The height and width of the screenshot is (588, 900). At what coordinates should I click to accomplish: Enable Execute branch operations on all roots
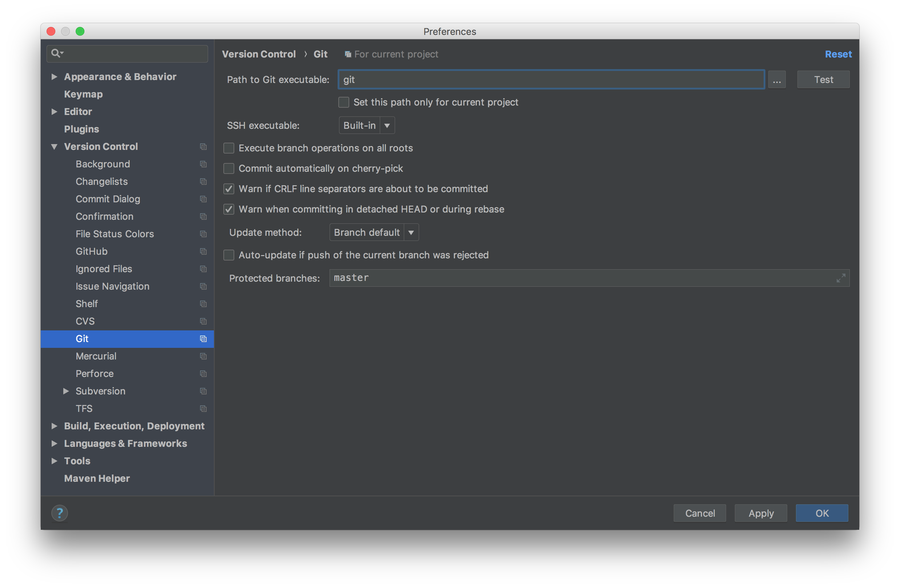(x=229, y=148)
